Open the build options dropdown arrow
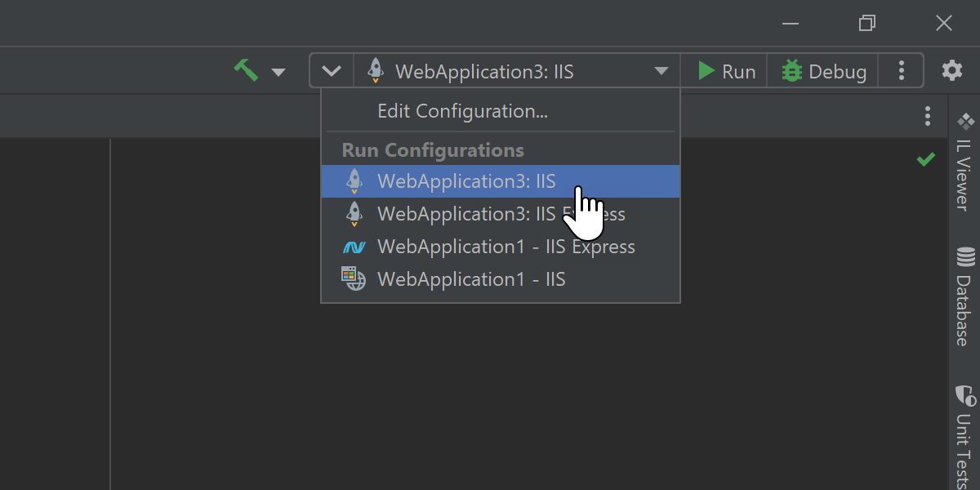The image size is (980, 490). (278, 72)
